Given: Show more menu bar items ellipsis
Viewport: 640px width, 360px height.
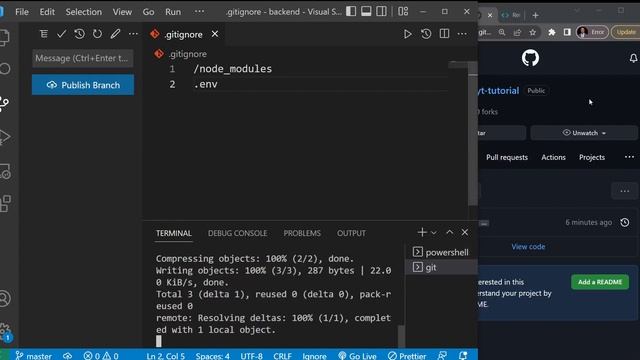Looking at the screenshot, I should click(199, 11).
